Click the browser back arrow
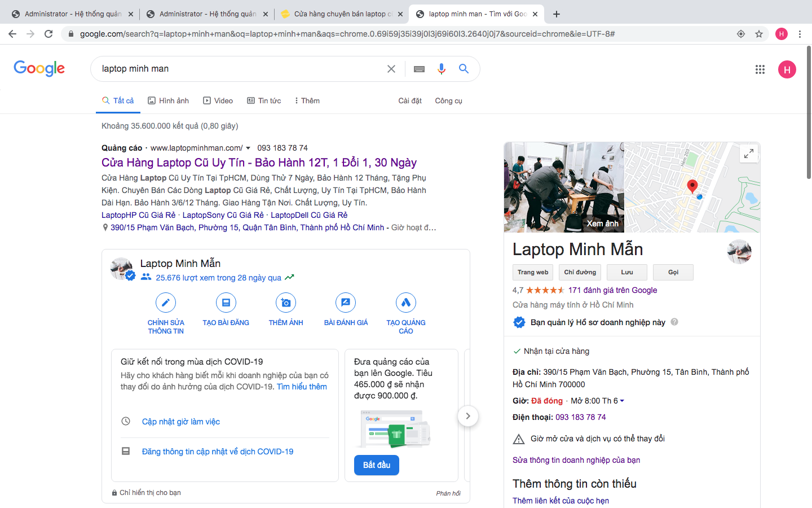This screenshot has height=508, width=812. tap(12, 34)
